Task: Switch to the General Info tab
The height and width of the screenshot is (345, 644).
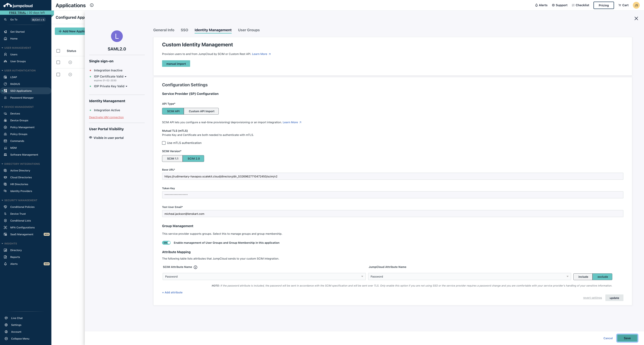Action: (164, 30)
